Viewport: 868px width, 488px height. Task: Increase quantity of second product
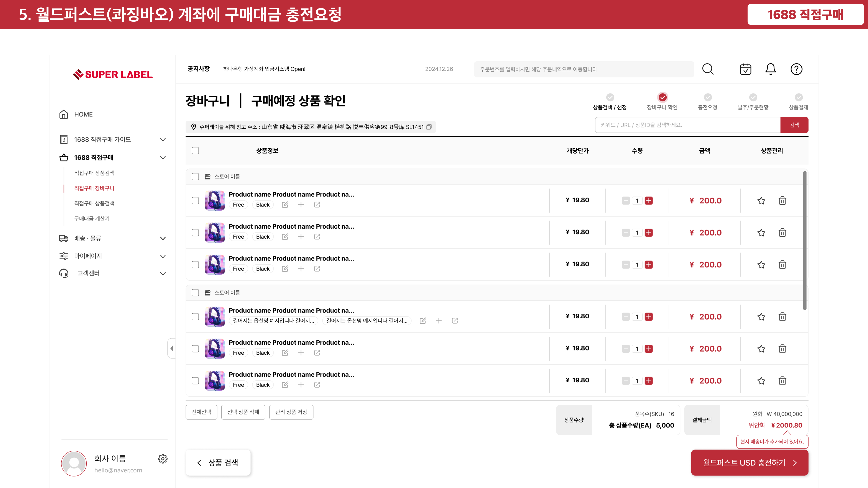point(648,233)
